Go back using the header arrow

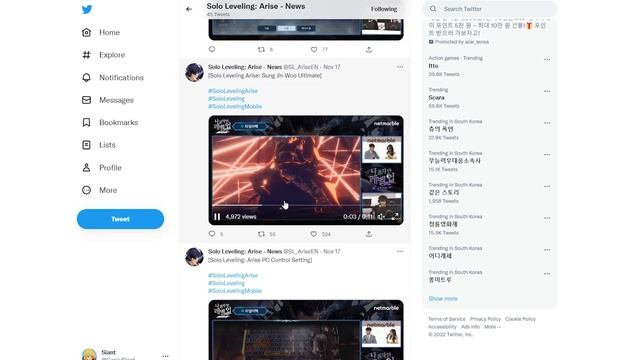(189, 9)
